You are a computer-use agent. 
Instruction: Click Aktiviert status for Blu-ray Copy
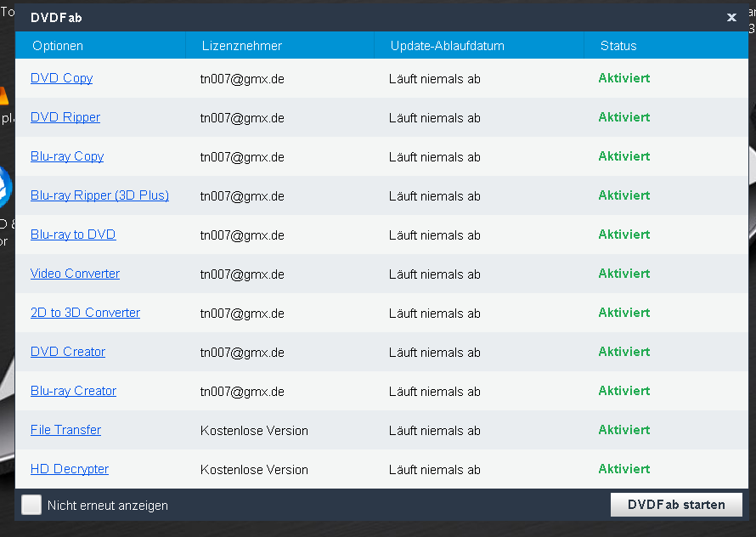coord(623,156)
